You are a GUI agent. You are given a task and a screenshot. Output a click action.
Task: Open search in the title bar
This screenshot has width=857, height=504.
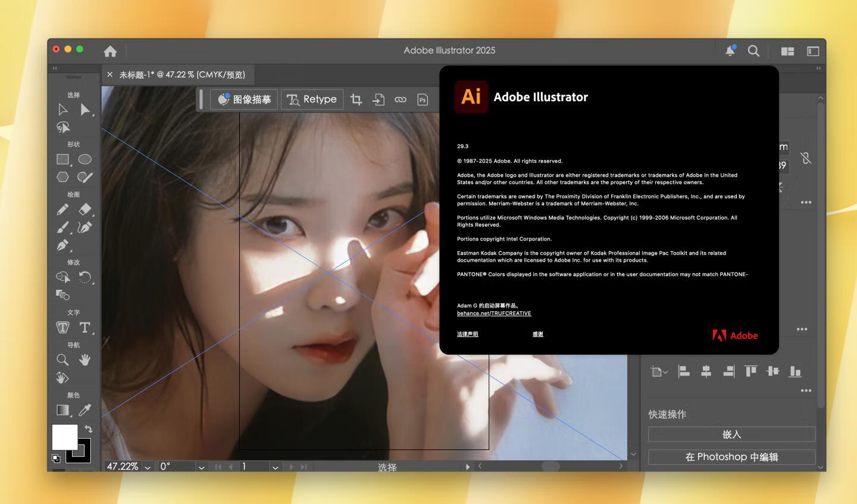point(753,51)
